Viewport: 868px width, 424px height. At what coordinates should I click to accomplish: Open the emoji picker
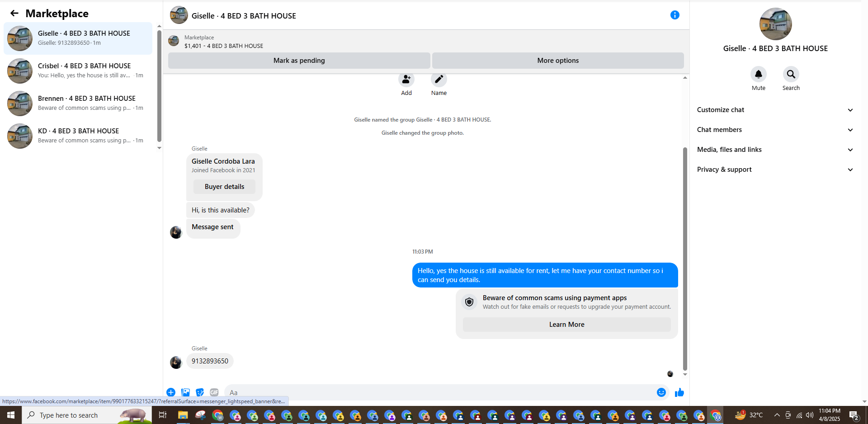click(x=661, y=392)
